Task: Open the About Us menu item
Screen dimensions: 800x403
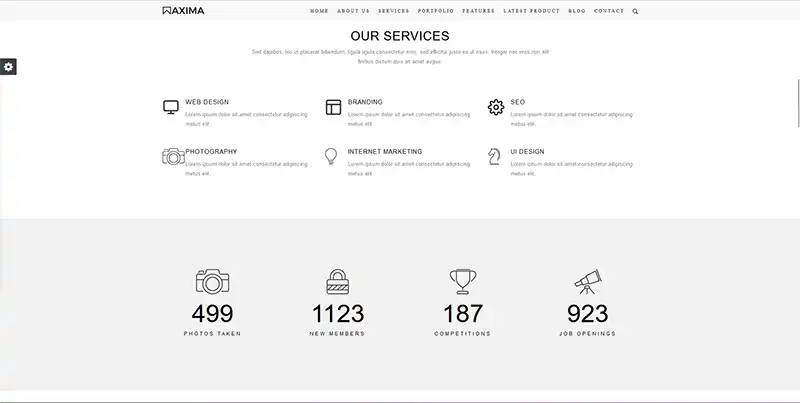Action: 353,11
